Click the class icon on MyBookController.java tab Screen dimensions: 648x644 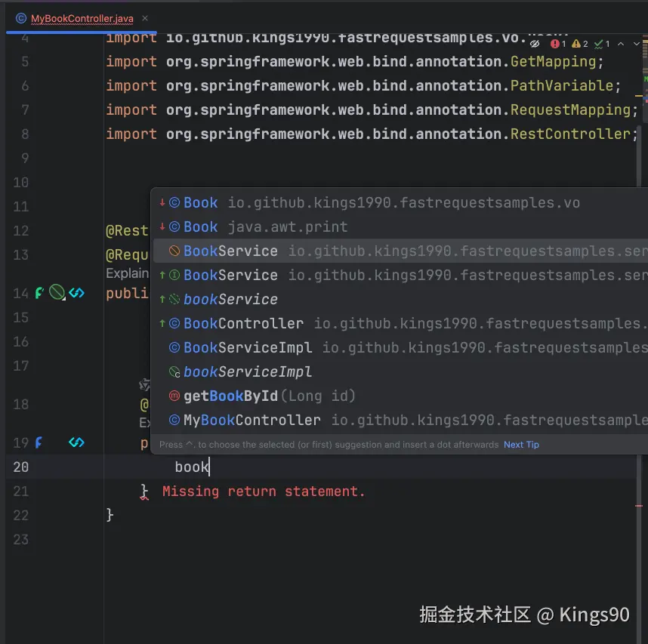(20, 19)
